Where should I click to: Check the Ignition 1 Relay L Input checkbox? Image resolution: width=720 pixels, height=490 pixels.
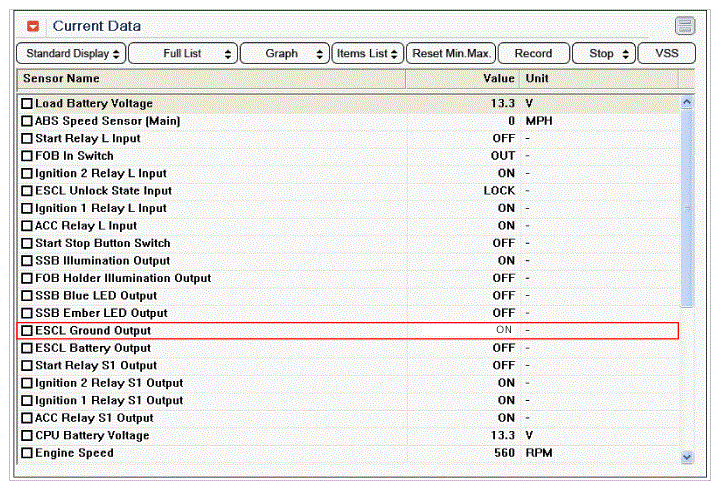(x=27, y=208)
